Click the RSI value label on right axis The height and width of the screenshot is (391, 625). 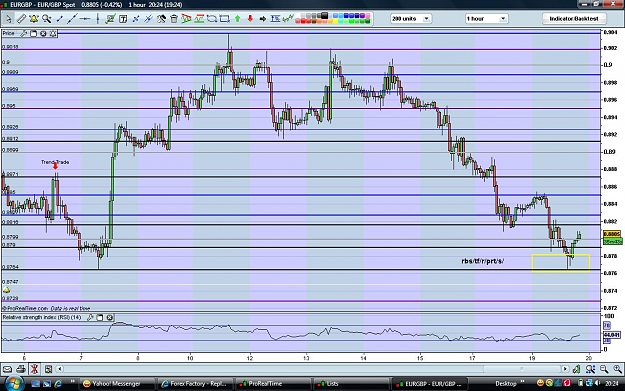[612, 335]
